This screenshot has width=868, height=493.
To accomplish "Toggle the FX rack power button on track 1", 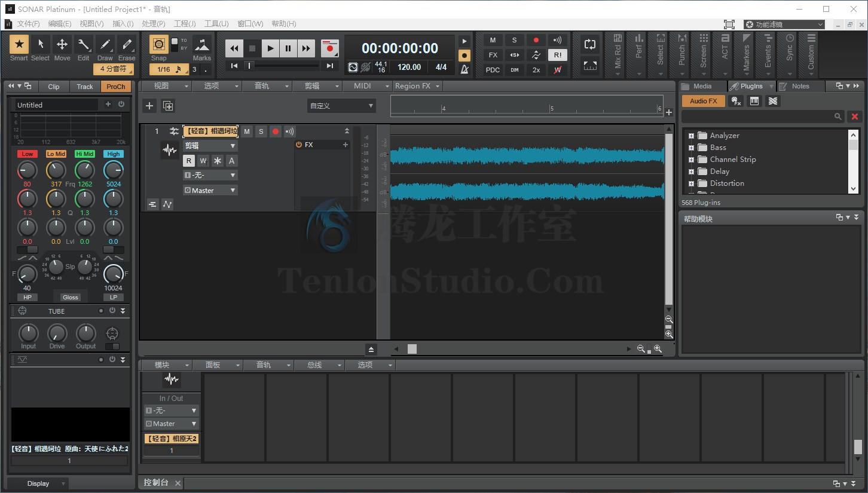I will [x=298, y=144].
